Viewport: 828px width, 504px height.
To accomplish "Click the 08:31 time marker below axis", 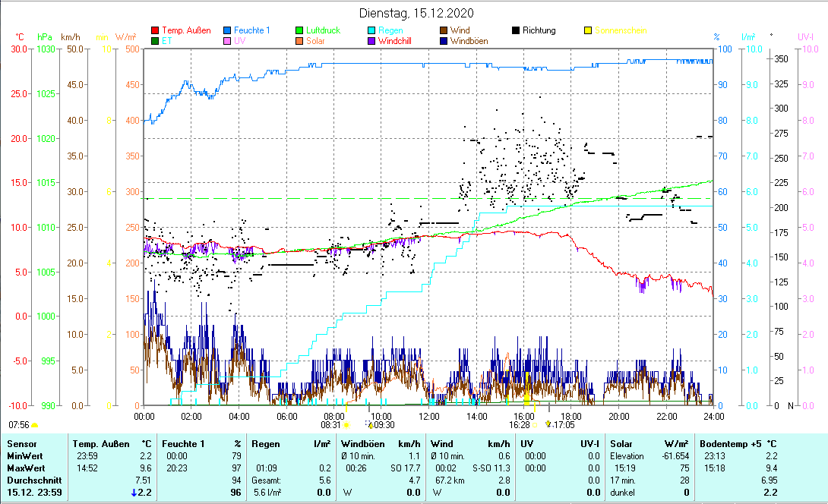I will coord(330,425).
